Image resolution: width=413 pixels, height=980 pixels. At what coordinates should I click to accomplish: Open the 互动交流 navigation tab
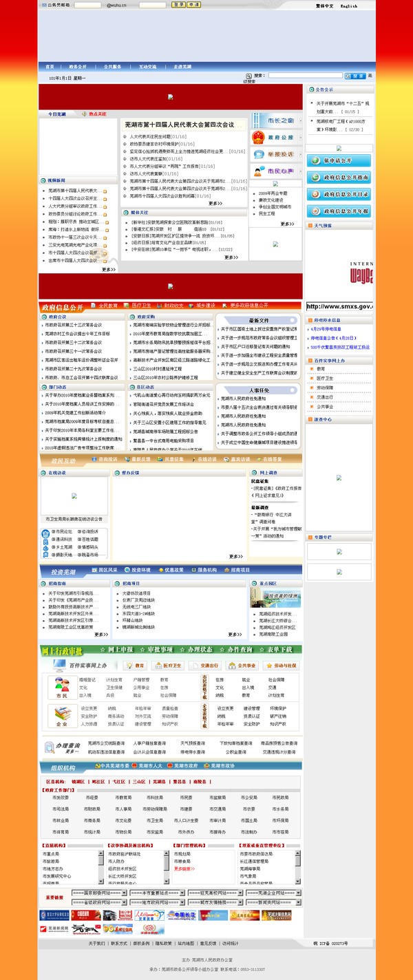(147, 67)
